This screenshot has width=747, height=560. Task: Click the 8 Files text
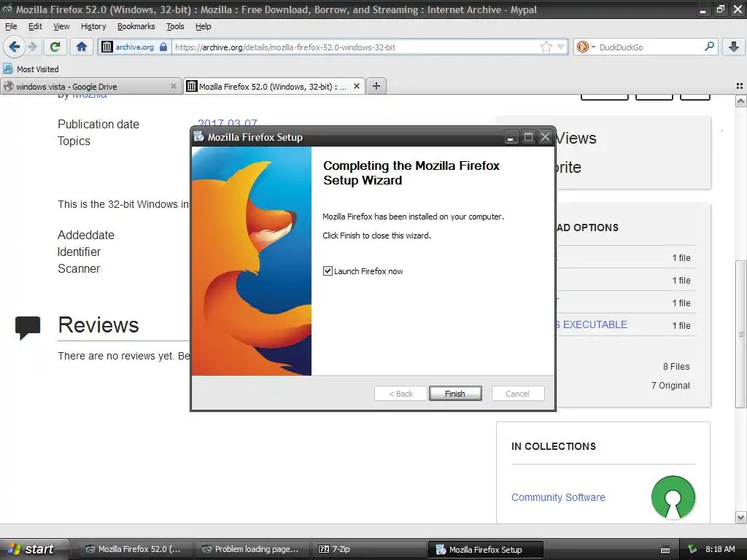click(x=676, y=366)
